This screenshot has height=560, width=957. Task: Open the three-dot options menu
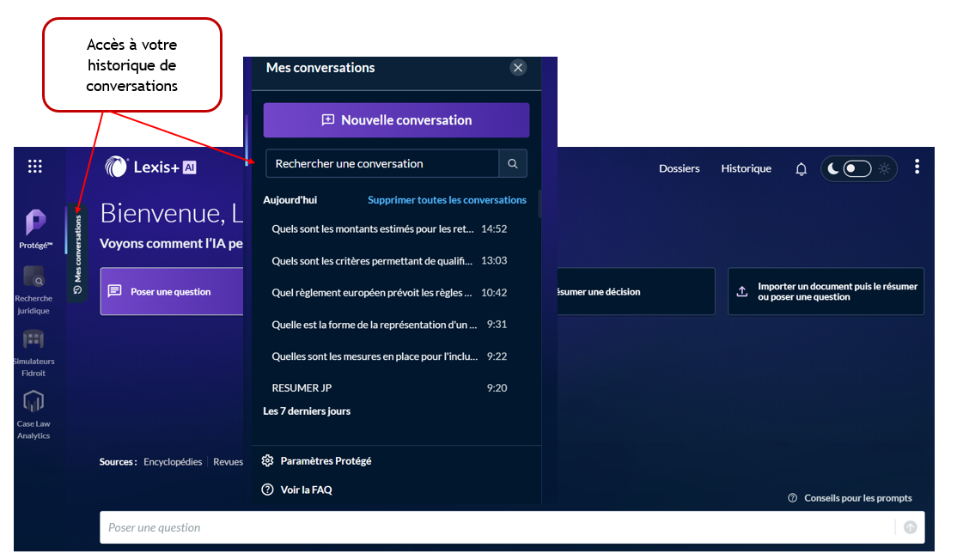[x=917, y=167]
